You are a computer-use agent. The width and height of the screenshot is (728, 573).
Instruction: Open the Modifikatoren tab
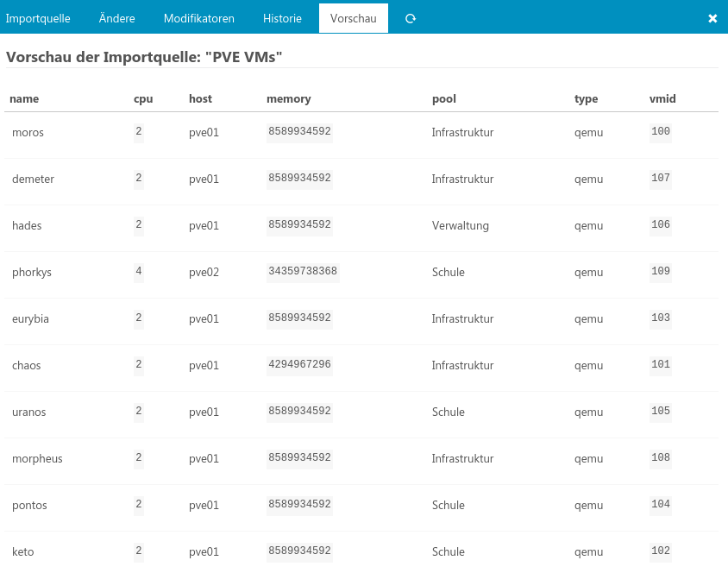(199, 19)
